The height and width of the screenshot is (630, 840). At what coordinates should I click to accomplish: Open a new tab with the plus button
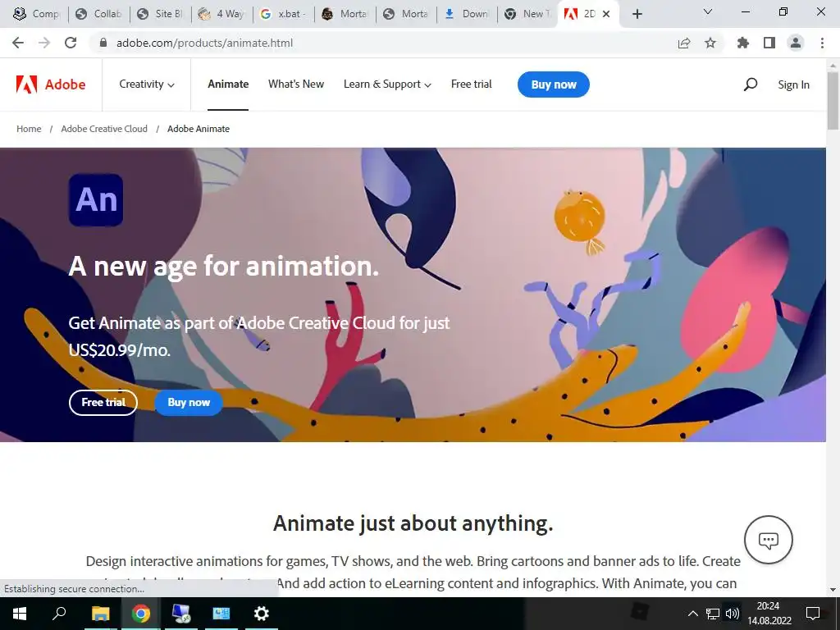click(637, 14)
